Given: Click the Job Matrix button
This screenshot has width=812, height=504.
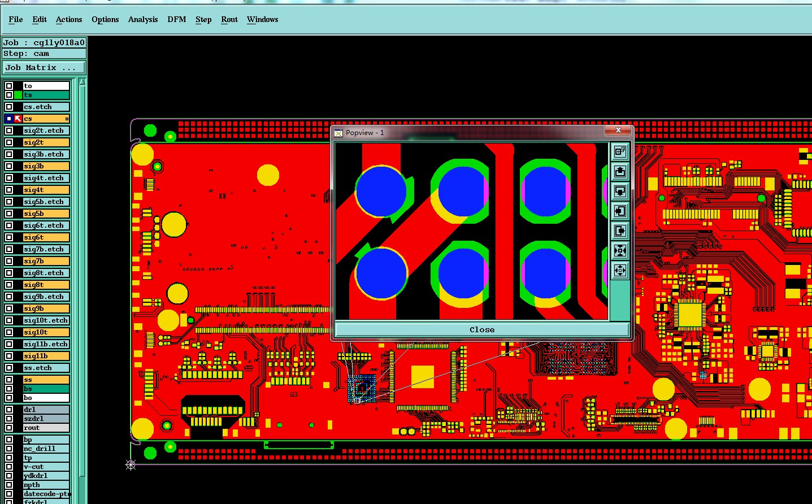Looking at the screenshot, I should coord(44,68).
